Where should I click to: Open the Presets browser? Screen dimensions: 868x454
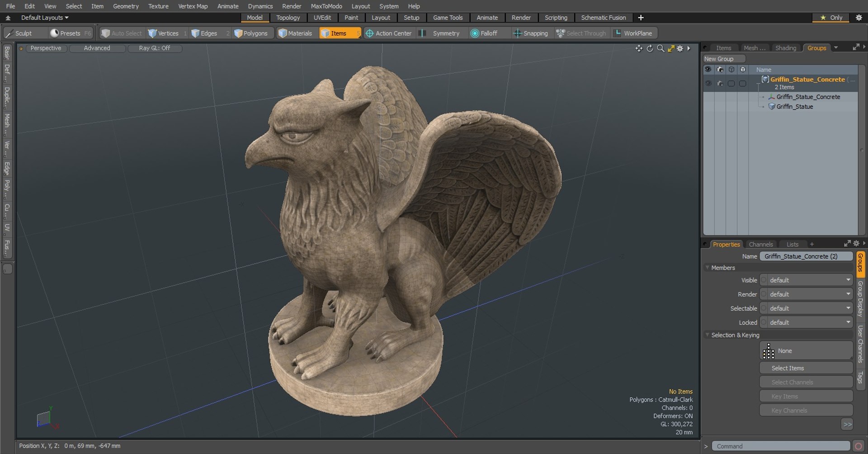(70, 33)
